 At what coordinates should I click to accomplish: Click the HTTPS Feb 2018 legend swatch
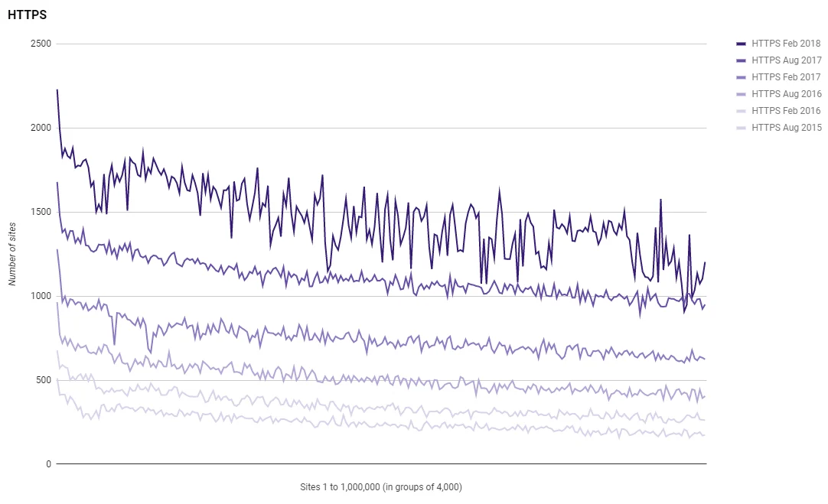741,44
